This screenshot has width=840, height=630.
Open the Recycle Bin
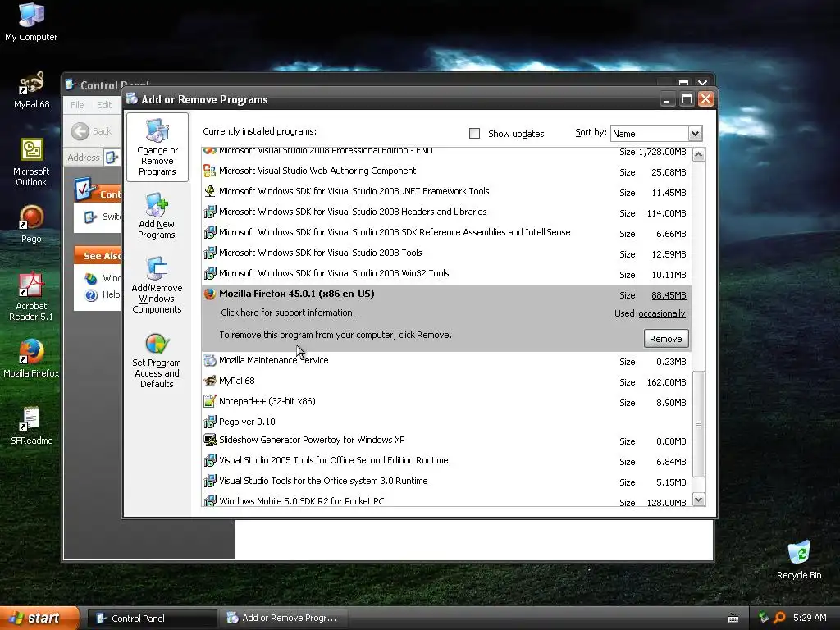click(x=798, y=559)
